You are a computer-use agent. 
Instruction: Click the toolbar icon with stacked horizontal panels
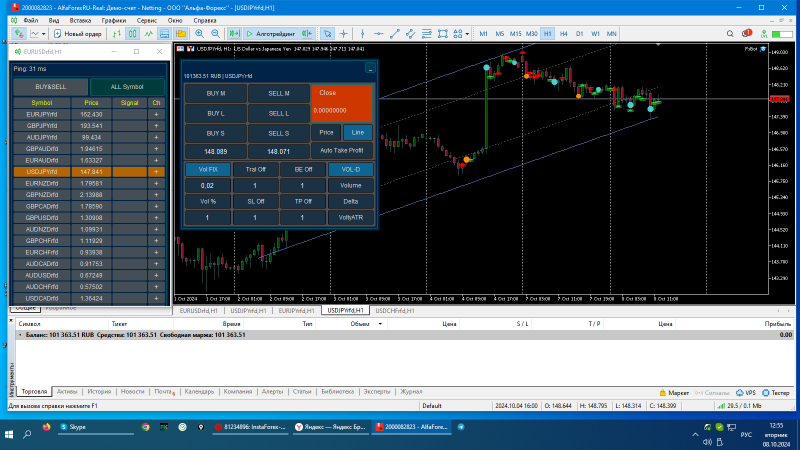(x=164, y=34)
